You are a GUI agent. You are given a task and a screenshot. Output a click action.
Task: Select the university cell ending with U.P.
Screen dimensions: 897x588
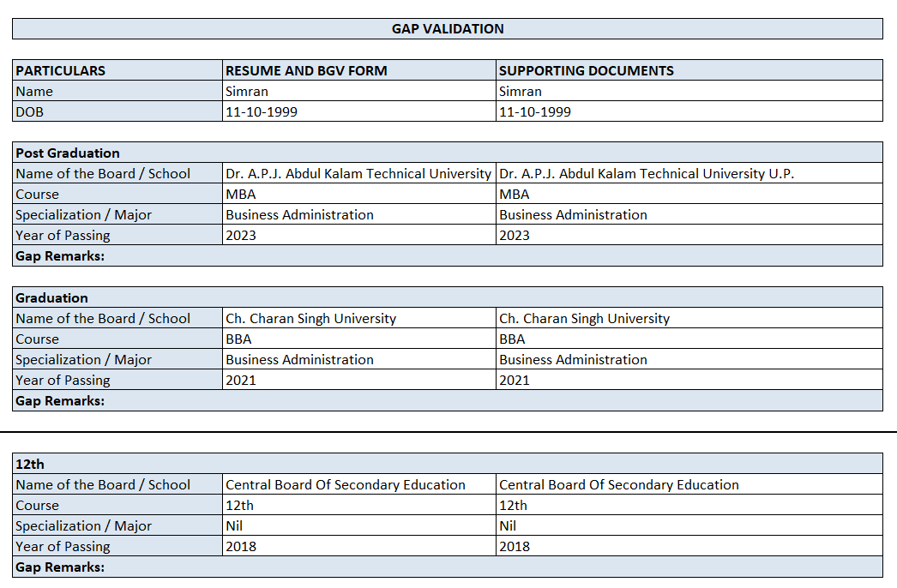click(689, 173)
